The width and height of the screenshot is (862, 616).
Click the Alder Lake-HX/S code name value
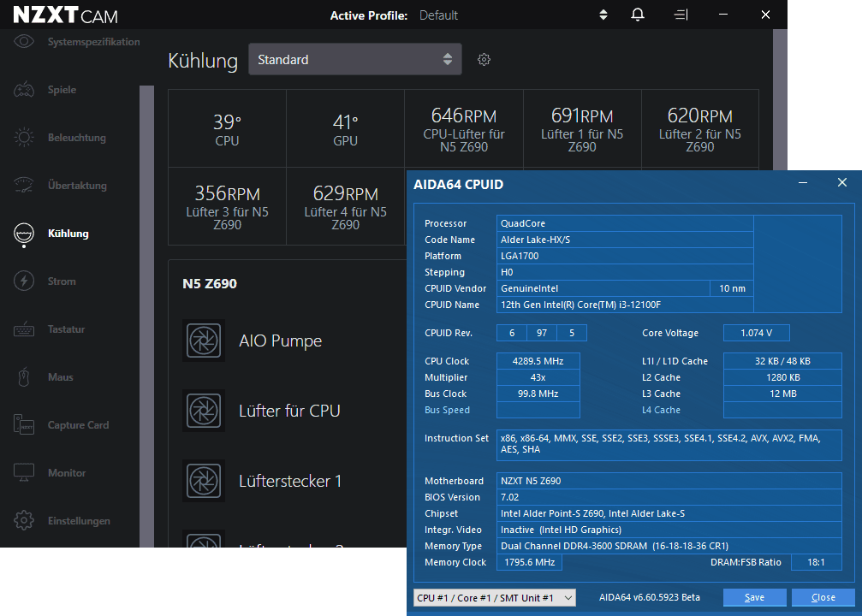point(625,240)
